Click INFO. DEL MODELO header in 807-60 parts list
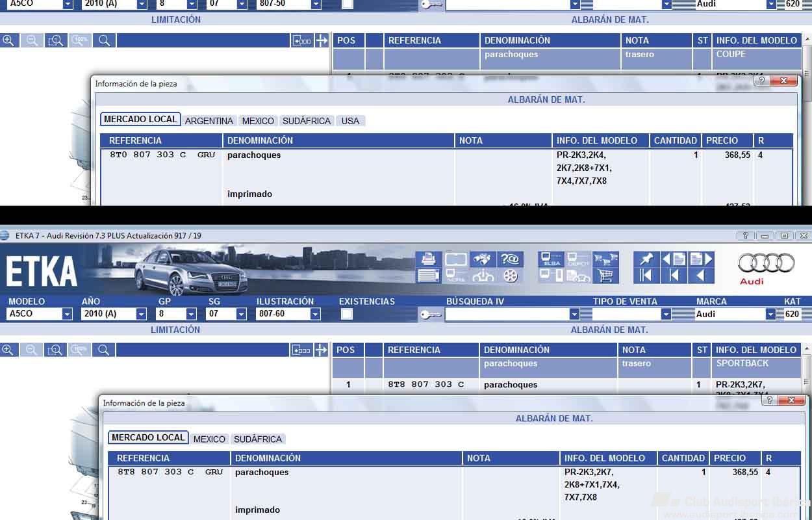This screenshot has height=520, width=812. 756,350
